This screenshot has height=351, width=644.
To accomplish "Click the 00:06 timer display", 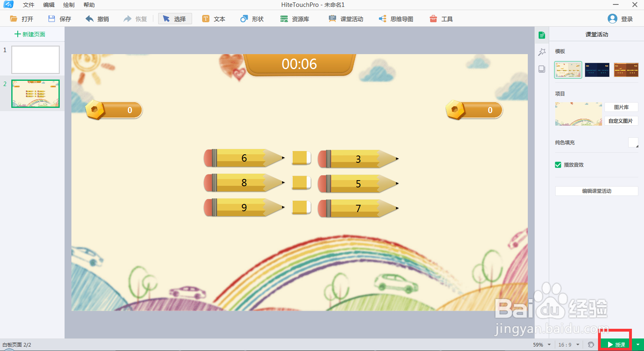I will (299, 64).
